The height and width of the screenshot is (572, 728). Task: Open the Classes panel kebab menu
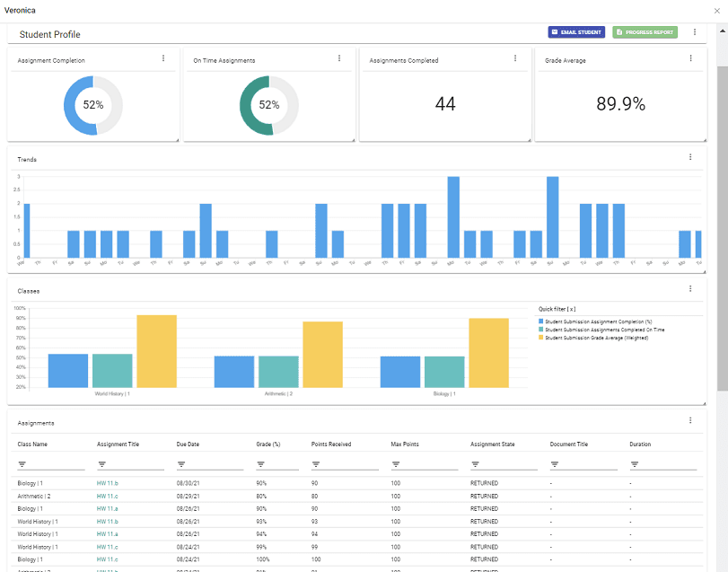[690, 288]
